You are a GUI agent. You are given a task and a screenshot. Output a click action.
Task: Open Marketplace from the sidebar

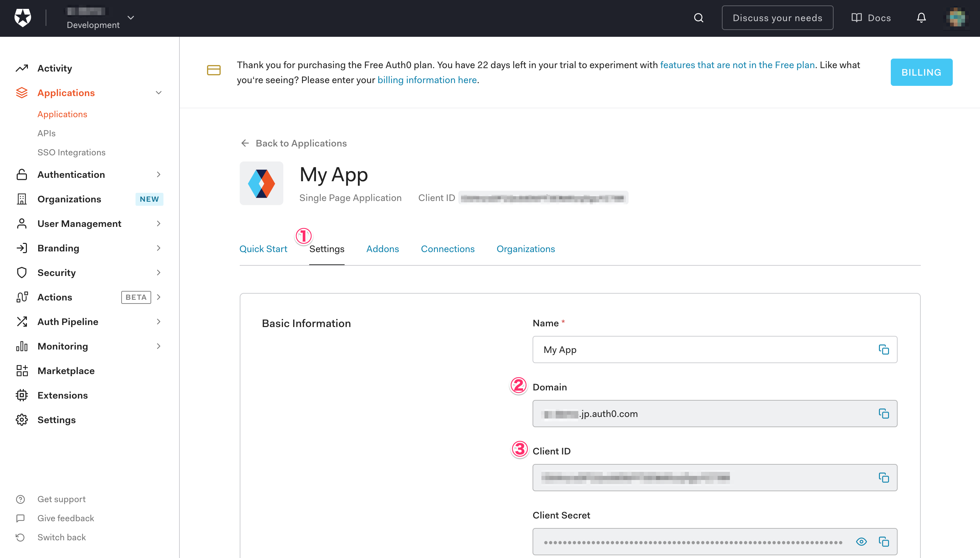(x=66, y=371)
